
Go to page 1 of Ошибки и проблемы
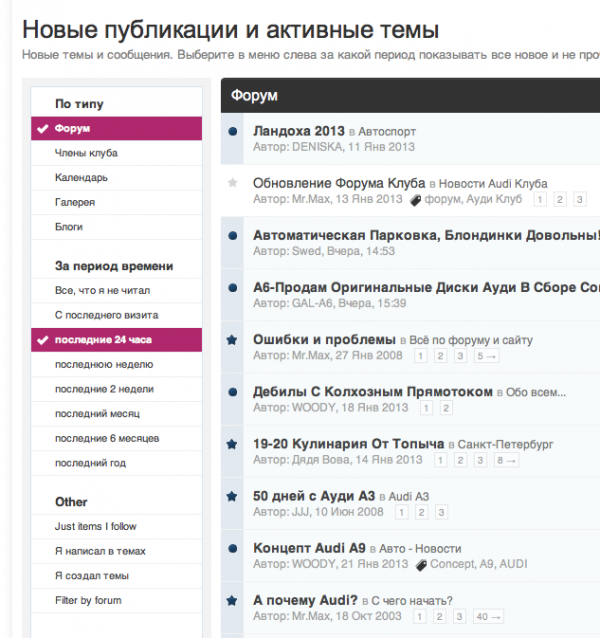click(420, 356)
